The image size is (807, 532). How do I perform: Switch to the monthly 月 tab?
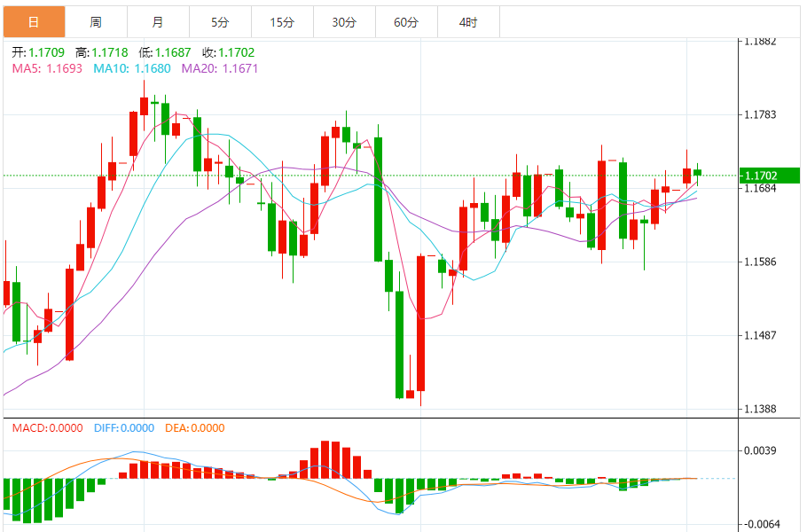click(x=158, y=22)
